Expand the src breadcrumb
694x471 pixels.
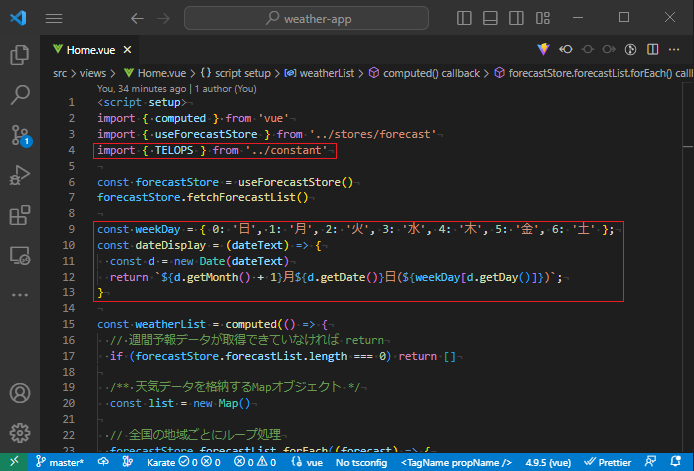60,73
